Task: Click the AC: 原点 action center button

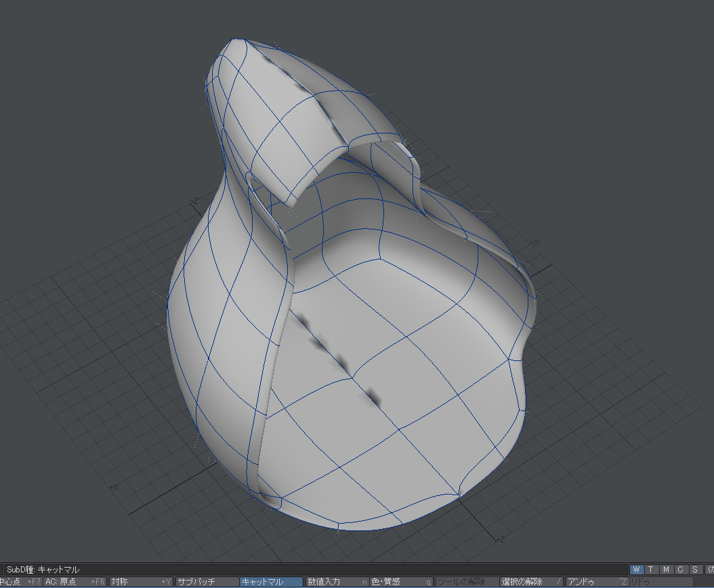Action: coord(75,582)
